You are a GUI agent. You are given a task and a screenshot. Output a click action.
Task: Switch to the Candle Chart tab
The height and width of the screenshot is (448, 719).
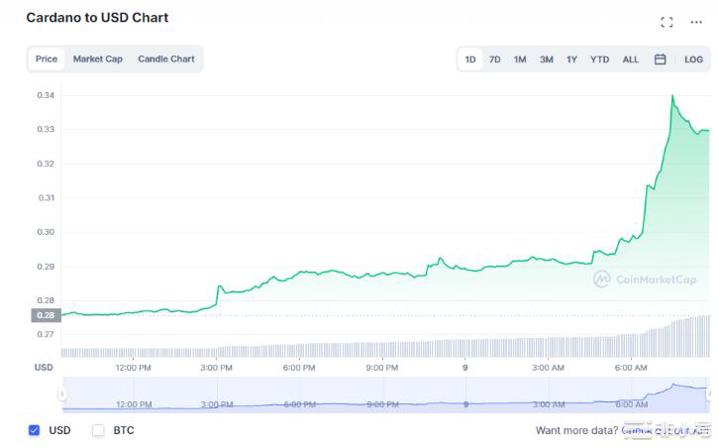166,59
